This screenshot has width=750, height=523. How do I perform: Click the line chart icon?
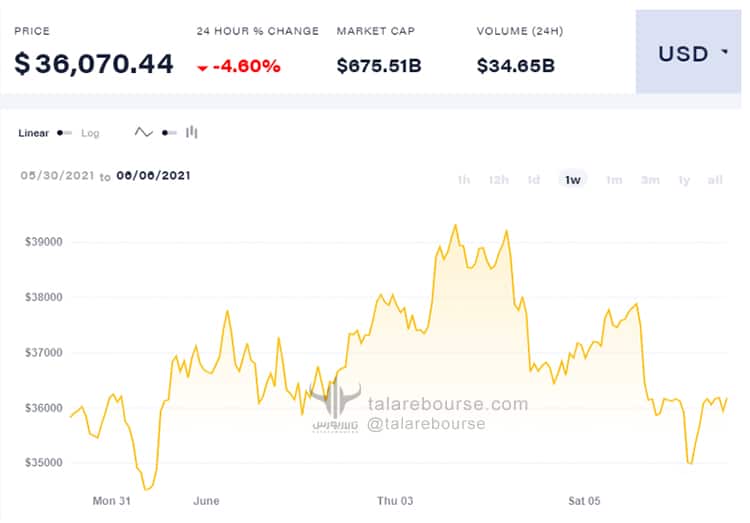(143, 132)
